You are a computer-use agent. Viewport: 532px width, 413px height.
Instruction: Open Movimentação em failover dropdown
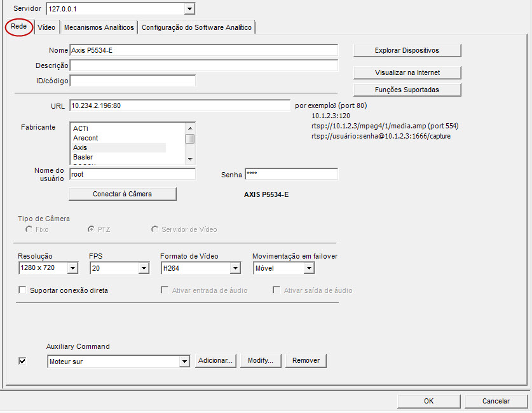tap(309, 268)
